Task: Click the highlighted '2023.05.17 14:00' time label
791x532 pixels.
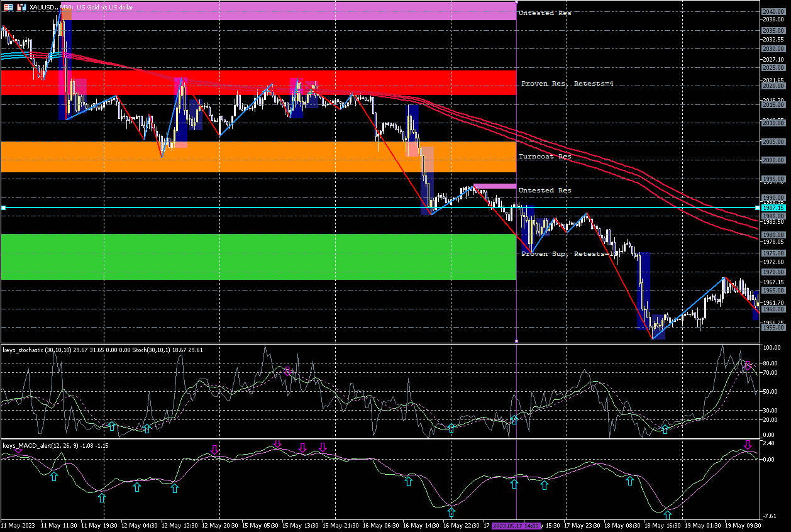Action: 516,525
